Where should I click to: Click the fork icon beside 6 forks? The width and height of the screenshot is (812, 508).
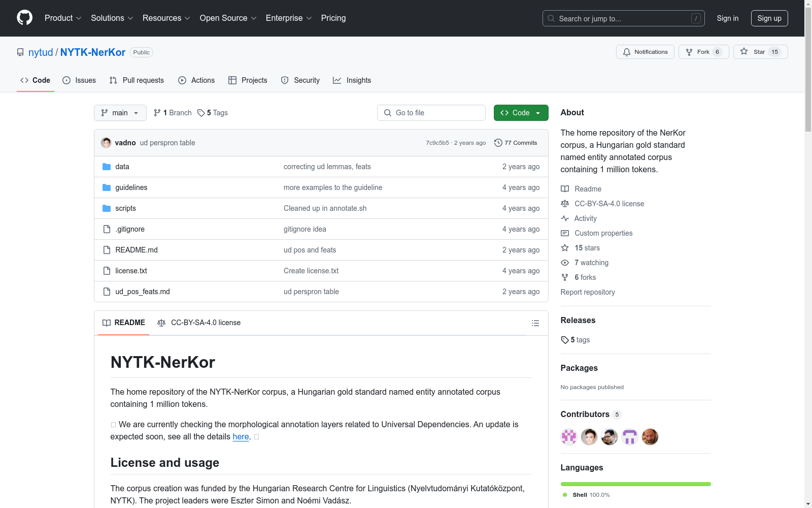click(565, 277)
